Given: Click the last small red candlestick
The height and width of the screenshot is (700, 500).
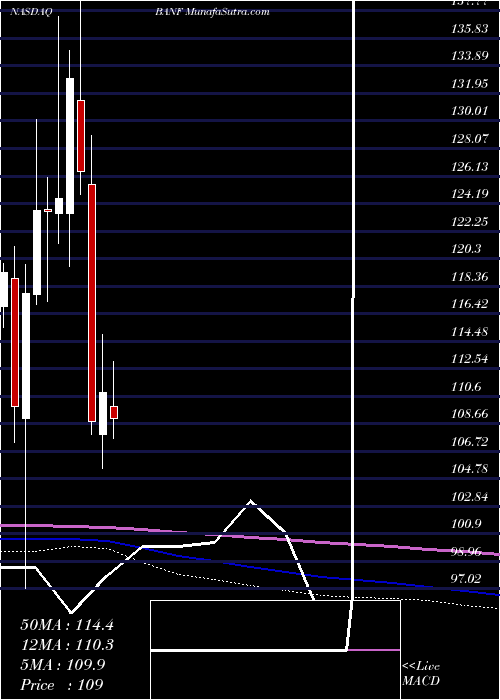Looking at the screenshot, I should pyautogui.click(x=114, y=412).
